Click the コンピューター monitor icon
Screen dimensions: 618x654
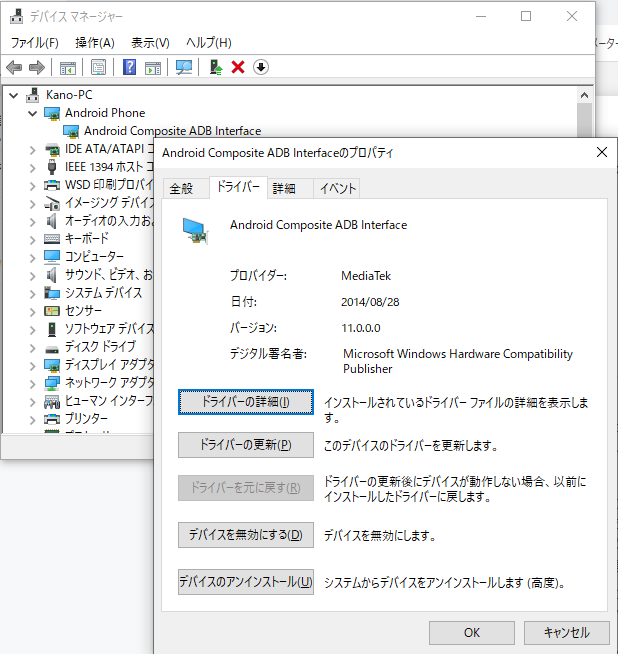pos(52,257)
